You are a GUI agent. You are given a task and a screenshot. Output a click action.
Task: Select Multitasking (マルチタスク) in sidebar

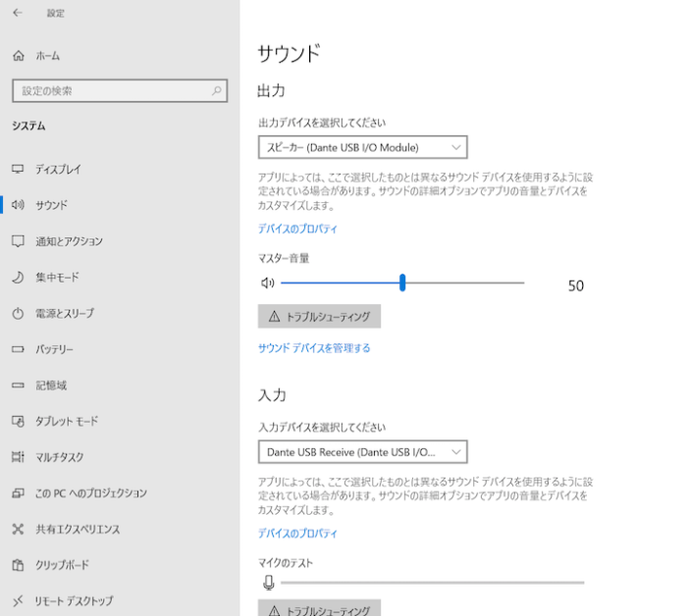59,457
